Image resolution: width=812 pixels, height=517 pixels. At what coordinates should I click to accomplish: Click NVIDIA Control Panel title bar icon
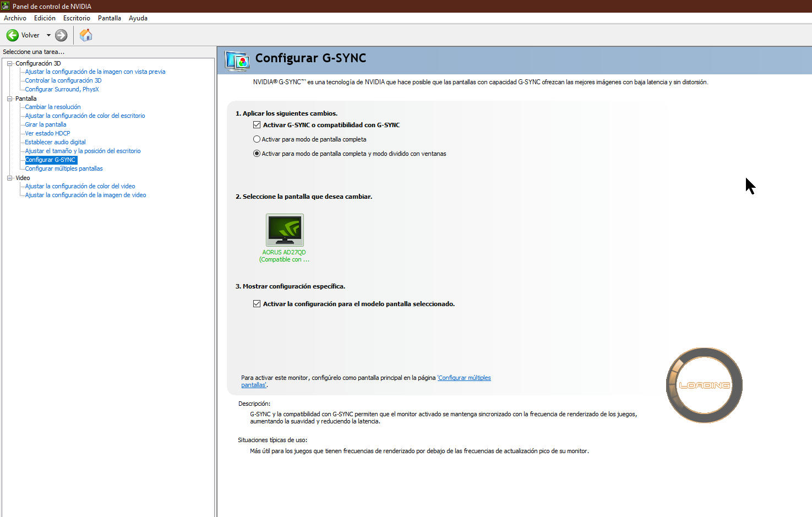(x=6, y=6)
